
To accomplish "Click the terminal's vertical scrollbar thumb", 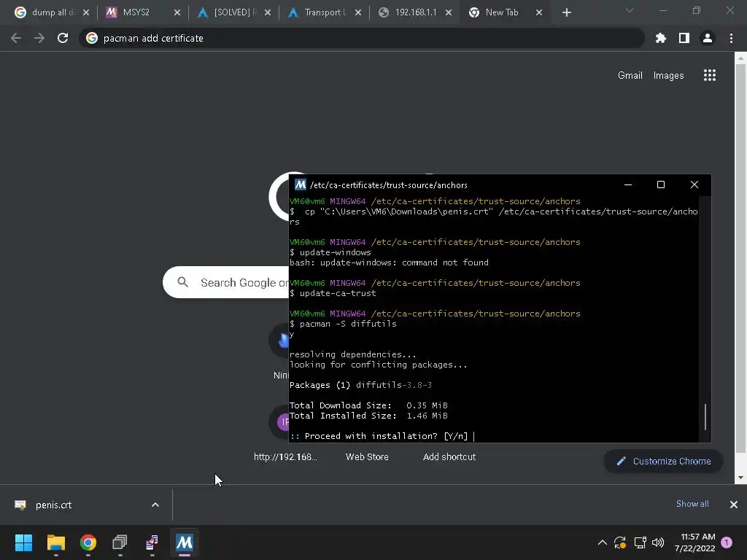I will 705,416.
